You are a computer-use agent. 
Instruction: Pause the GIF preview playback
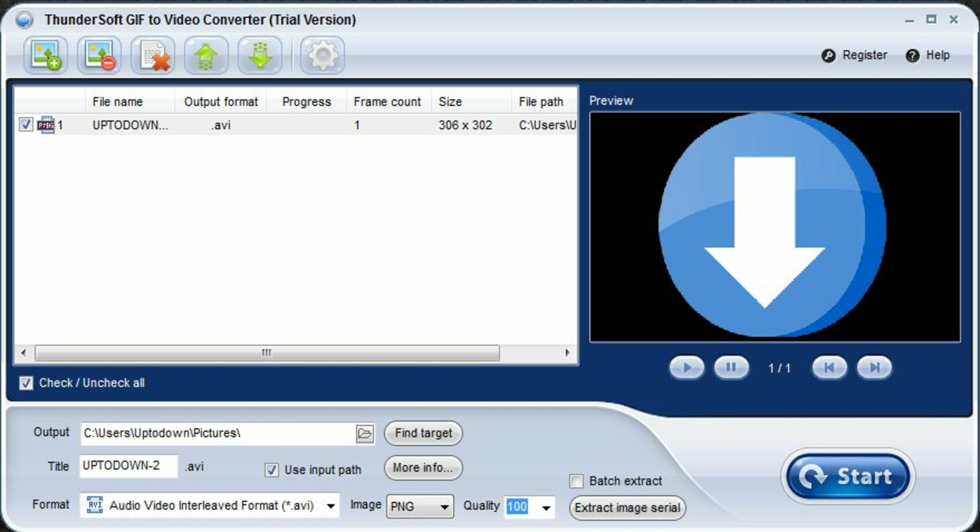pyautogui.click(x=731, y=367)
